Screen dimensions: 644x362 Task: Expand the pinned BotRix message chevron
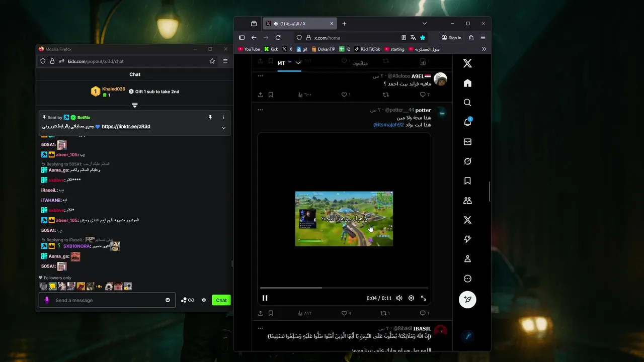tap(224, 128)
